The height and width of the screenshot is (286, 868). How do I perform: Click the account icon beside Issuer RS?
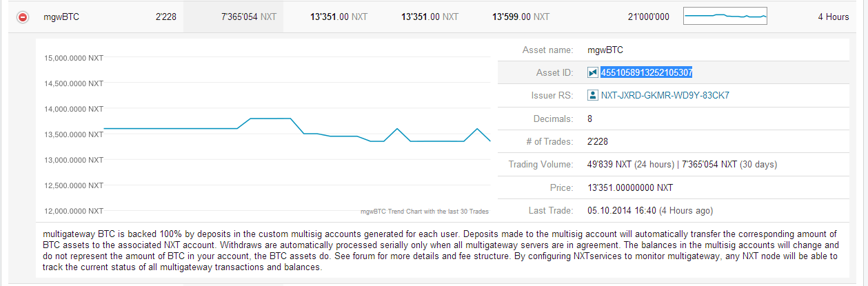pyautogui.click(x=592, y=96)
